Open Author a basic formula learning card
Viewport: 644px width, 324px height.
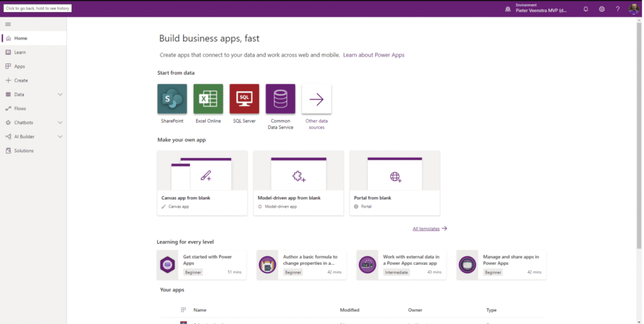(x=301, y=265)
